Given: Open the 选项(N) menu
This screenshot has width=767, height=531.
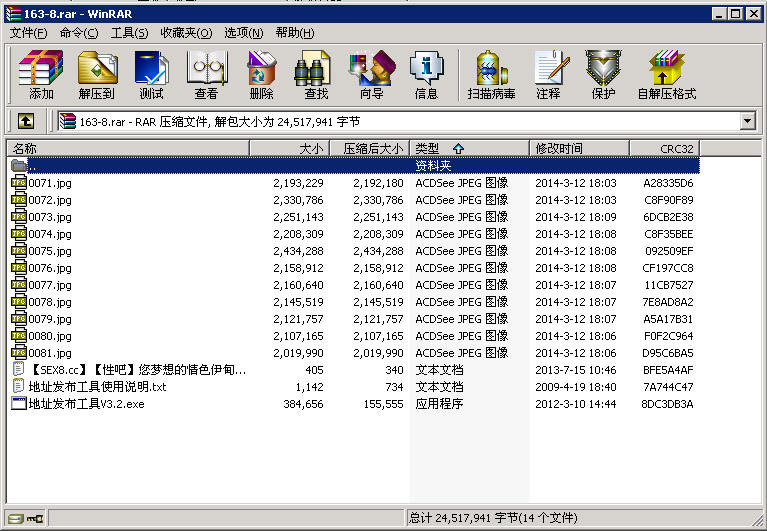Looking at the screenshot, I should pos(244,33).
